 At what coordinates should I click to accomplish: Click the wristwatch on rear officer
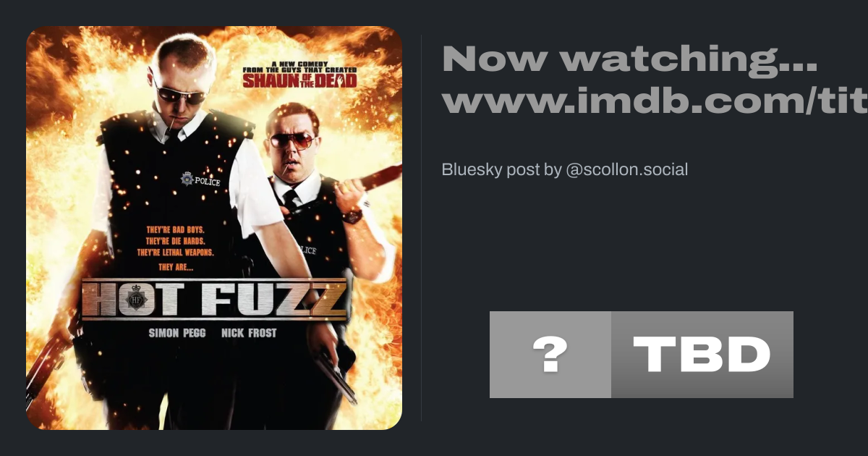click(352, 215)
